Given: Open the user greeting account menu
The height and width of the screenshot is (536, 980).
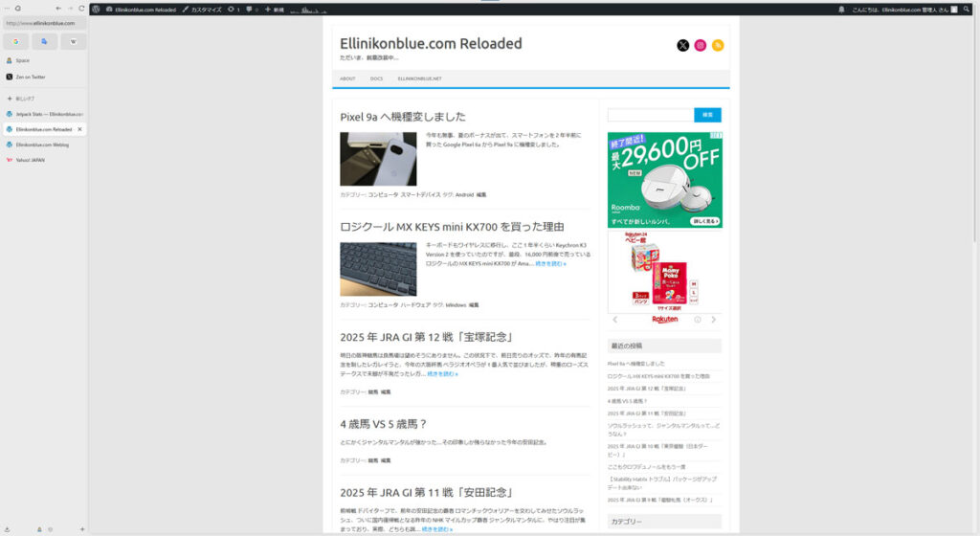Looking at the screenshot, I should pos(904,10).
